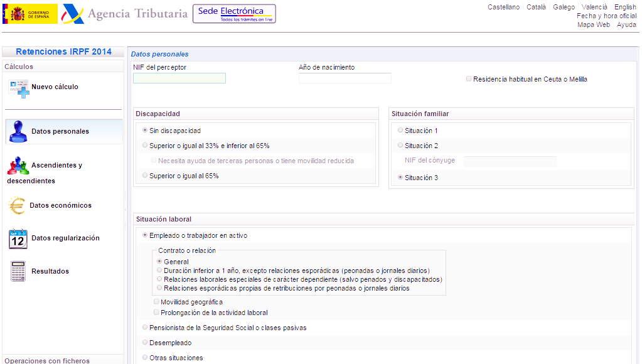642x364 pixels.
Task: Collapse the Cálculos sidebar section
Action: pyautogui.click(x=19, y=67)
